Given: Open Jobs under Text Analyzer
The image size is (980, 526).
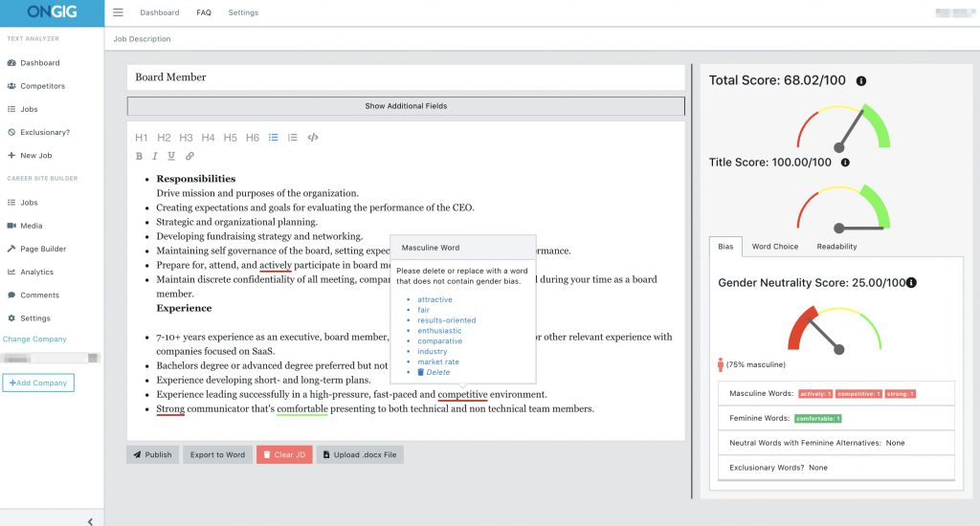Looking at the screenshot, I should tap(23, 109).
